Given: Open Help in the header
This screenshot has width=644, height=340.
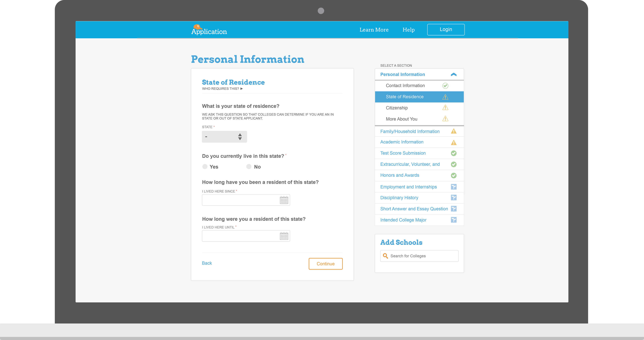Looking at the screenshot, I should tap(409, 30).
